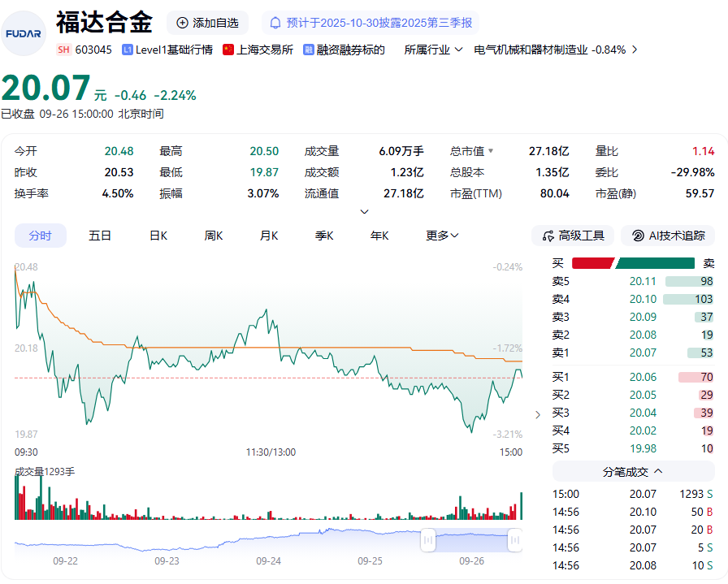The height and width of the screenshot is (584, 728).
Task: Click the 融资融券标的 icon
Action: pyautogui.click(x=309, y=50)
